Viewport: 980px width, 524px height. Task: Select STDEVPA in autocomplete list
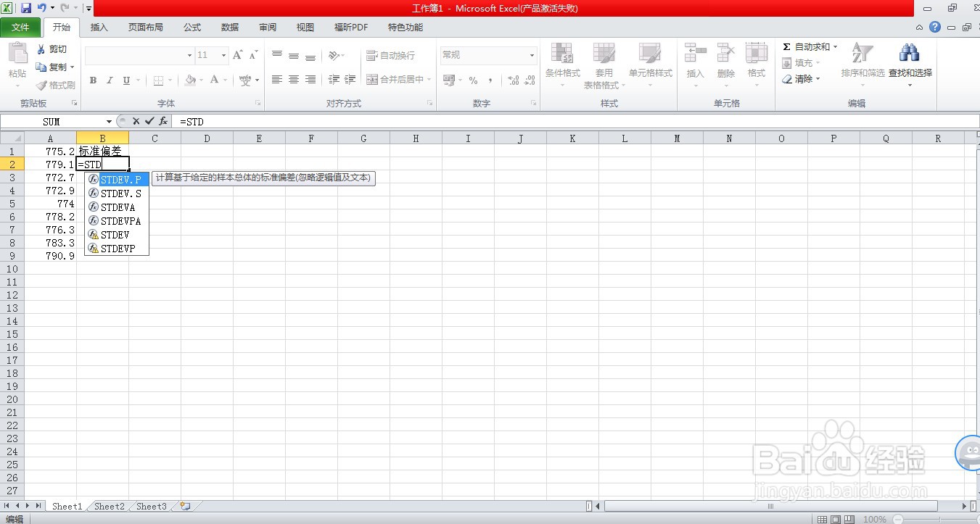click(x=117, y=221)
